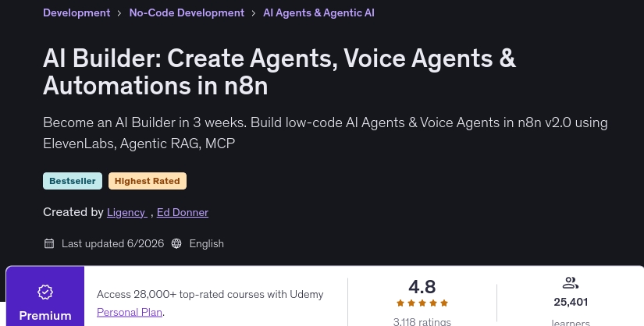Click the five-star rating icons
Screen dimensions: 644x326
click(422, 303)
